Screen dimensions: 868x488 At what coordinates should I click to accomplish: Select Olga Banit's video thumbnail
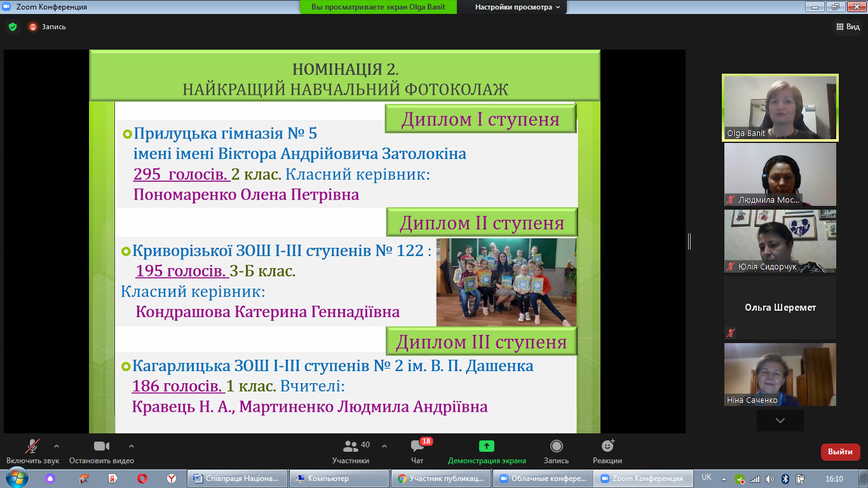pyautogui.click(x=780, y=107)
